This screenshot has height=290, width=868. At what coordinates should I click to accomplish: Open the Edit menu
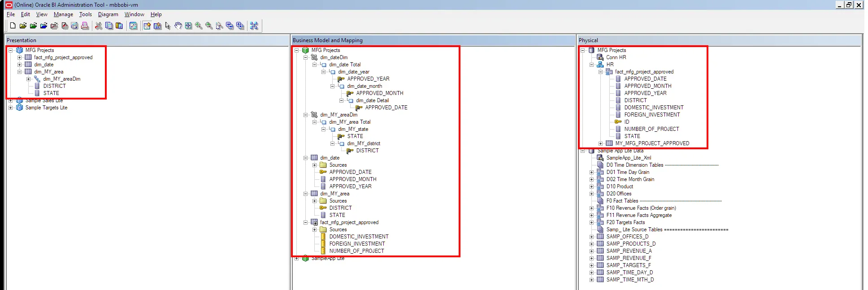[x=26, y=14]
